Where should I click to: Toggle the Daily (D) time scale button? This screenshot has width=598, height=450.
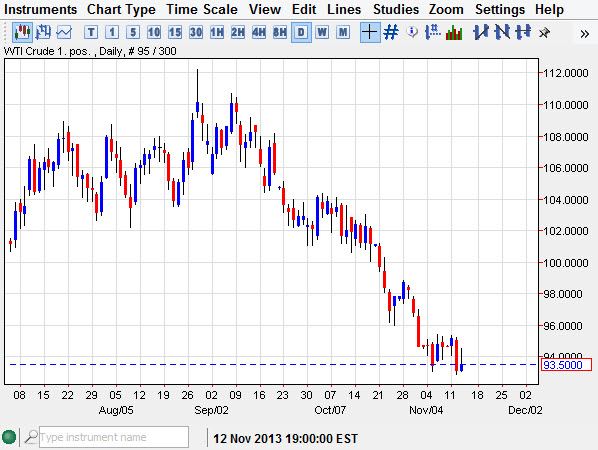click(301, 32)
